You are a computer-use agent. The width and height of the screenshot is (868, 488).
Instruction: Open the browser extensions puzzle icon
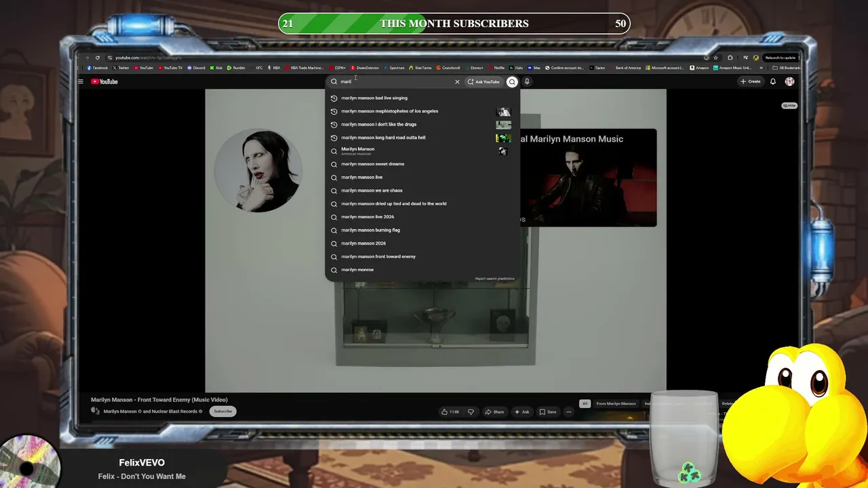pyautogui.click(x=730, y=58)
